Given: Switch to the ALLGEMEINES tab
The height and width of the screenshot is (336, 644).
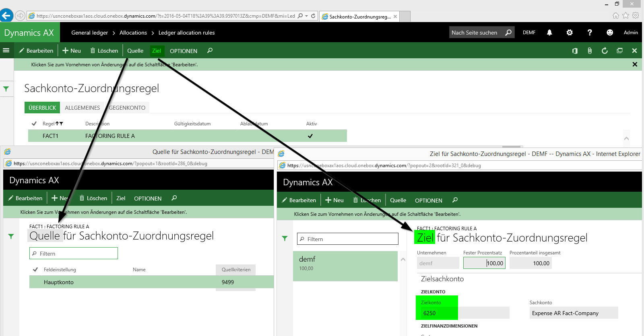Looking at the screenshot, I should (83, 108).
